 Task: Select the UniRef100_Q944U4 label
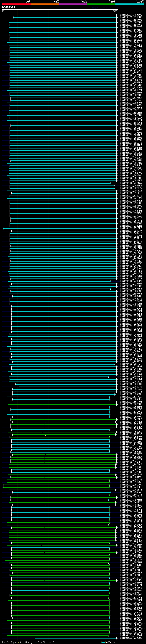[131, 103]
